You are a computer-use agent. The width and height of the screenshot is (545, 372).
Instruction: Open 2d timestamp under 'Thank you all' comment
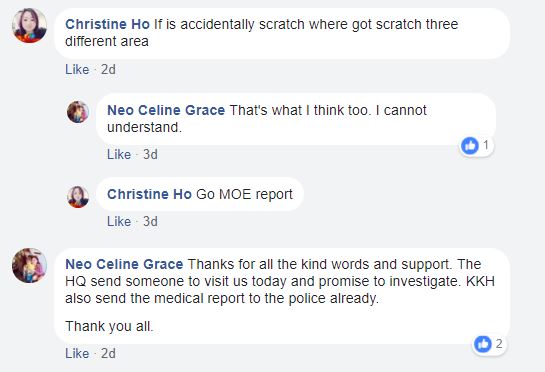tap(108, 354)
